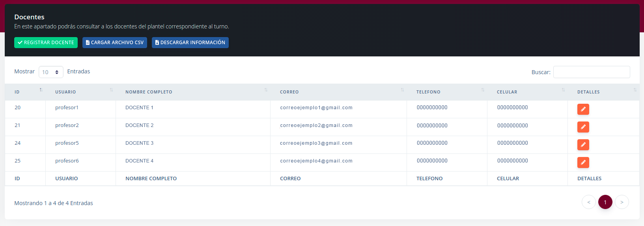Viewport: 644px width, 226px height.
Task: Sort table by ID column arrows
Action: [41, 90]
